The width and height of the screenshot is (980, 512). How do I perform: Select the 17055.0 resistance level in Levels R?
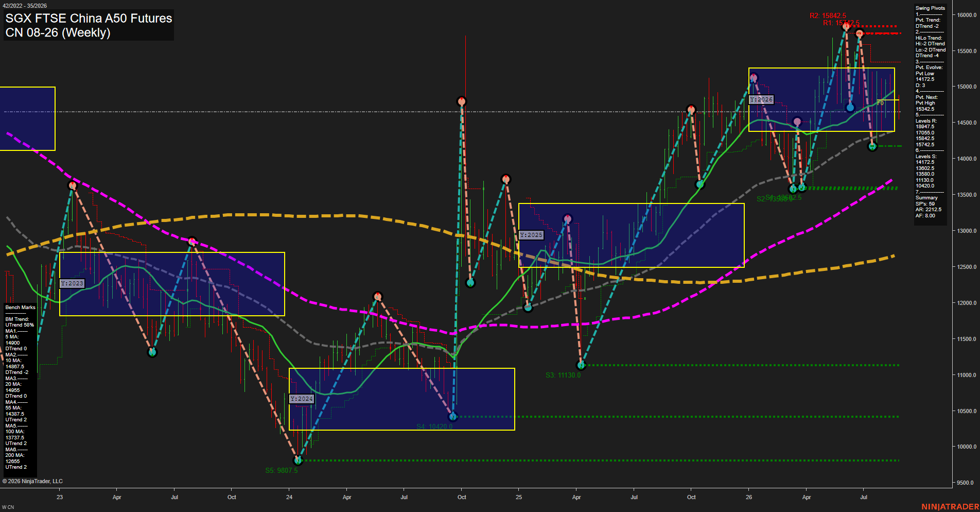coord(925,133)
